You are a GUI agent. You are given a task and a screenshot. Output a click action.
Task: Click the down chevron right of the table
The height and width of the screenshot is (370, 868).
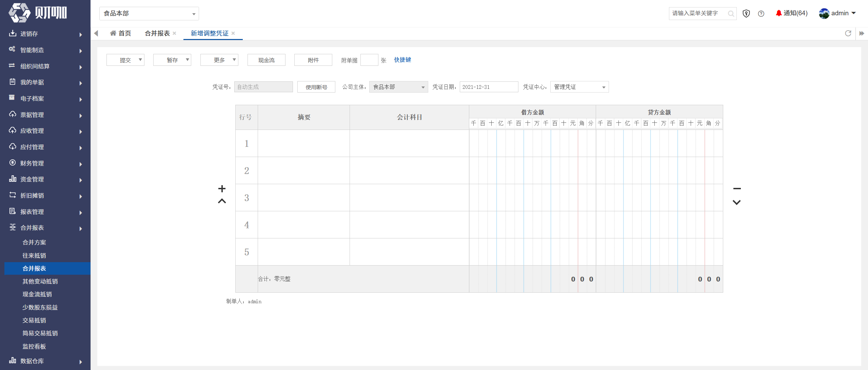pyautogui.click(x=736, y=202)
